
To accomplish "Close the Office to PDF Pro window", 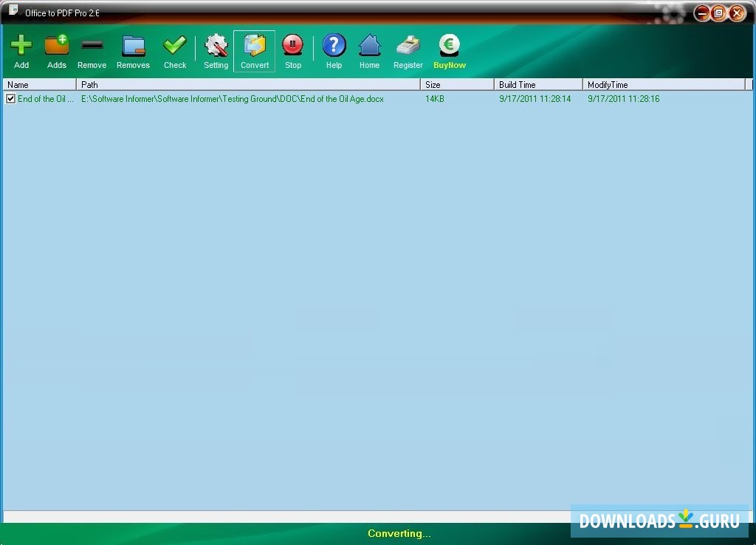I will [x=738, y=13].
